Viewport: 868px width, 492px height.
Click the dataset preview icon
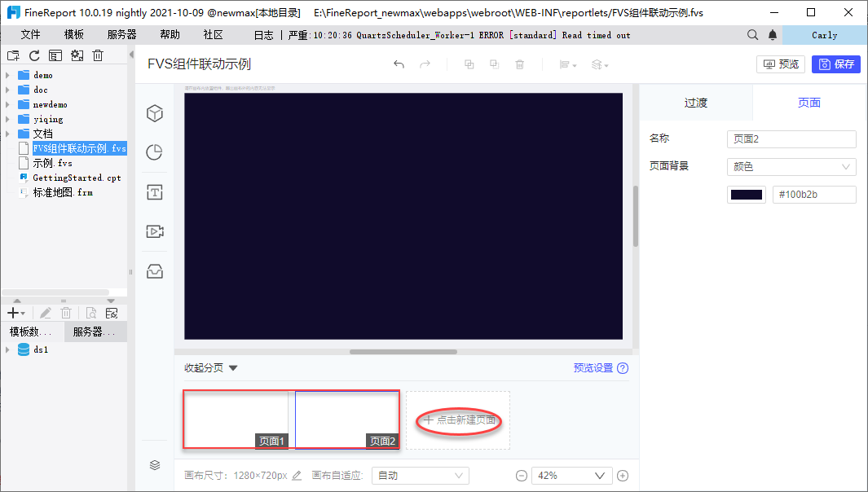[x=91, y=314]
